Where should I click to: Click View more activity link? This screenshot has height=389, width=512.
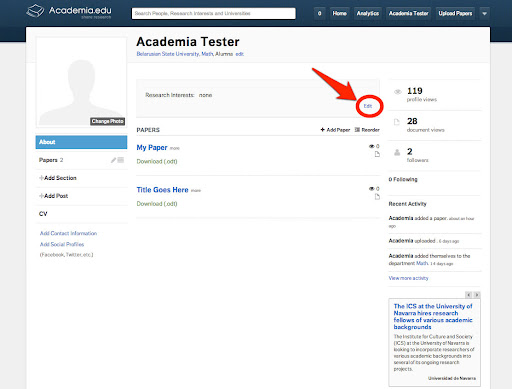tap(408, 278)
